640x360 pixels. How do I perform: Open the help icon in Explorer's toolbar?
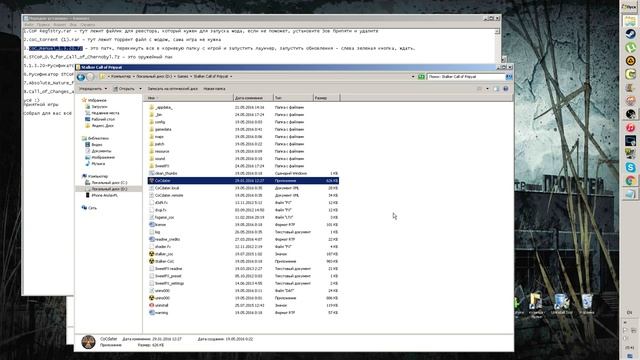click(x=506, y=89)
